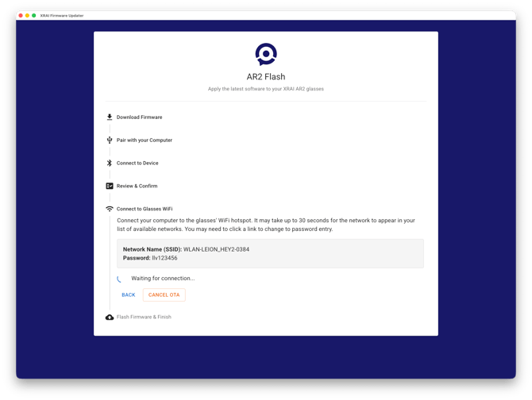Image resolution: width=532 pixels, height=400 pixels.
Task: Select the Pair with your Computer step
Action: point(145,140)
